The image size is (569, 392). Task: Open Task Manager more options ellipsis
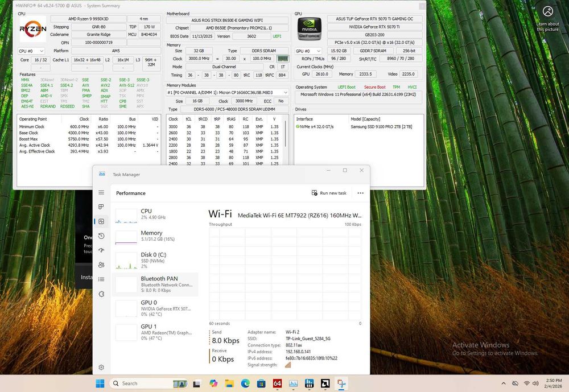[360, 193]
